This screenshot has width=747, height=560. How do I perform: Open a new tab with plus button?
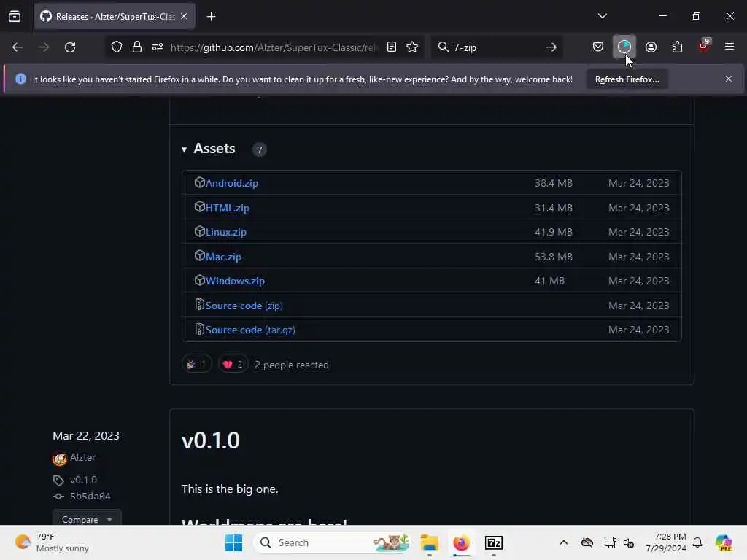click(211, 17)
